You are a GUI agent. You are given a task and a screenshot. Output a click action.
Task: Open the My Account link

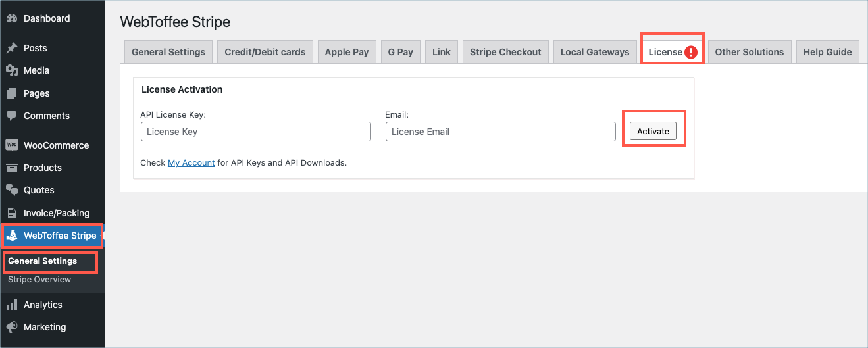tap(191, 162)
